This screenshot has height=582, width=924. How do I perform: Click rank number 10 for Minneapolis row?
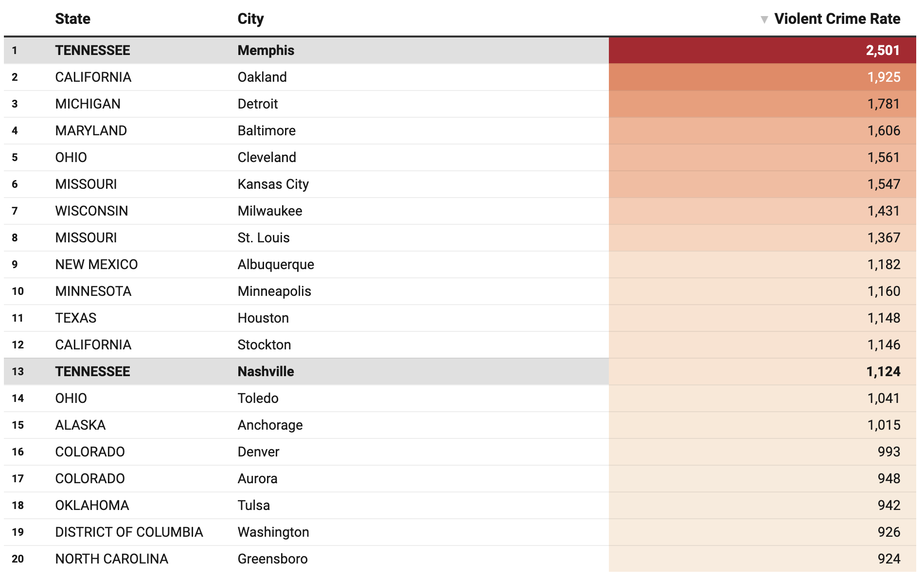[18, 291]
